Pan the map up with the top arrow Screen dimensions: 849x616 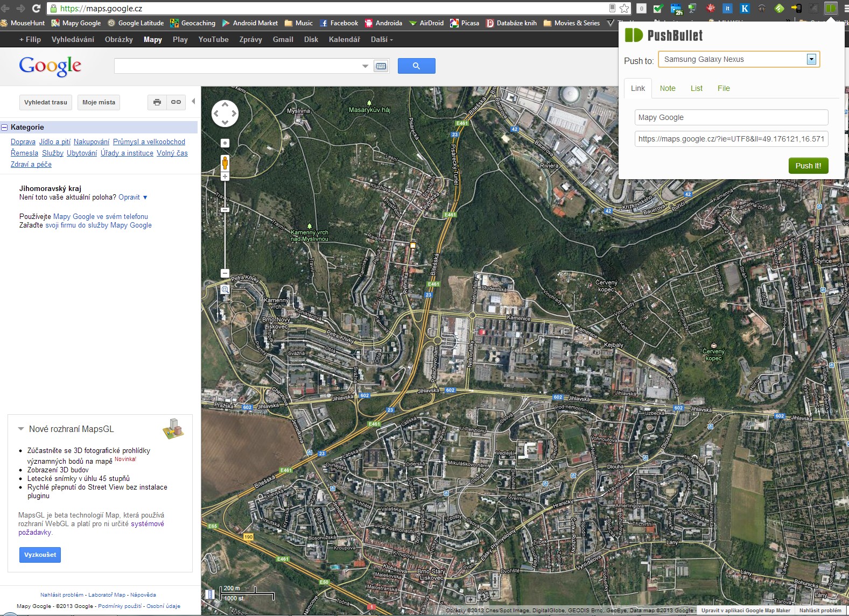click(x=225, y=104)
